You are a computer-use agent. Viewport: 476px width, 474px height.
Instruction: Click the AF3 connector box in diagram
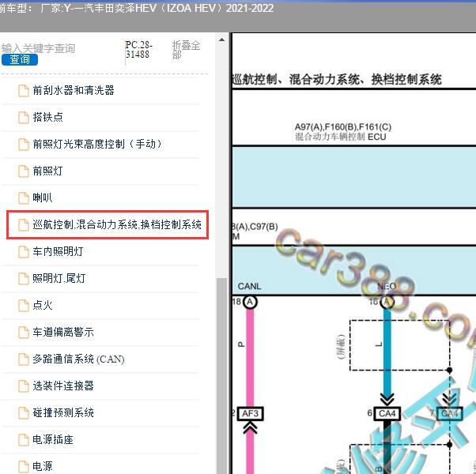(250, 413)
